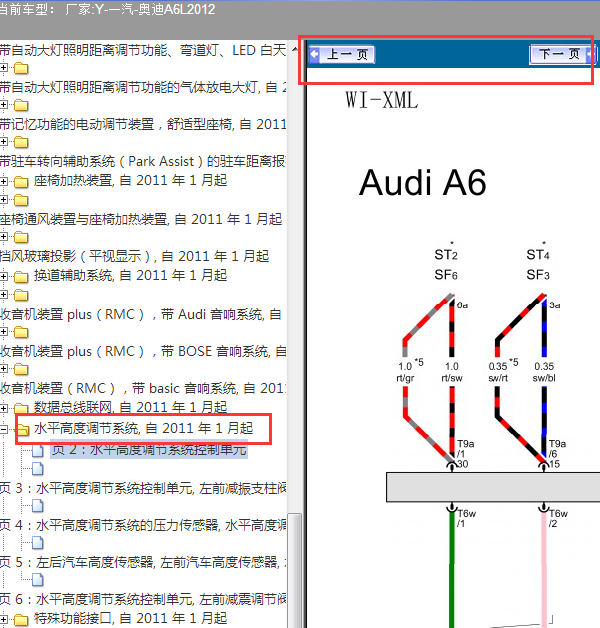Click the rt/gr wire label
600x628 pixels.
click(x=405, y=378)
